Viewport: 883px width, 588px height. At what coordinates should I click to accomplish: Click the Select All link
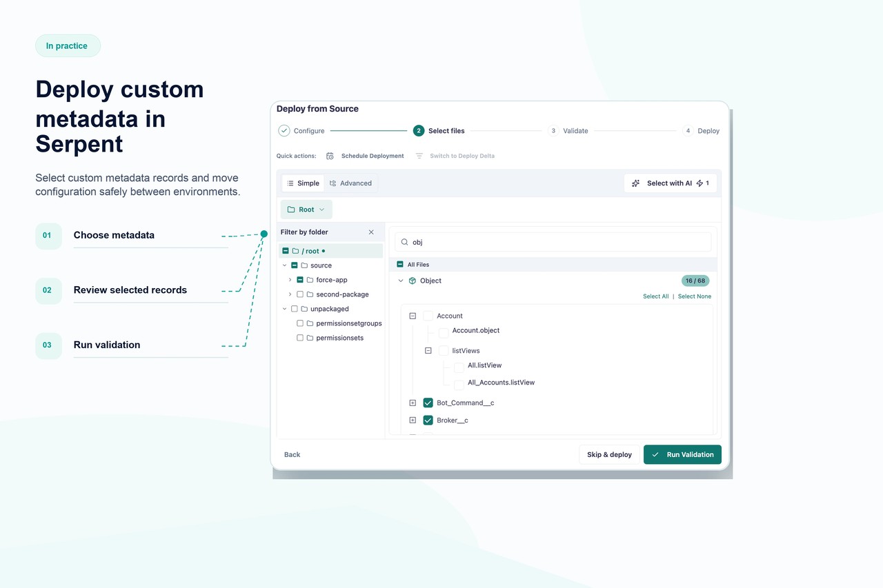click(x=656, y=296)
